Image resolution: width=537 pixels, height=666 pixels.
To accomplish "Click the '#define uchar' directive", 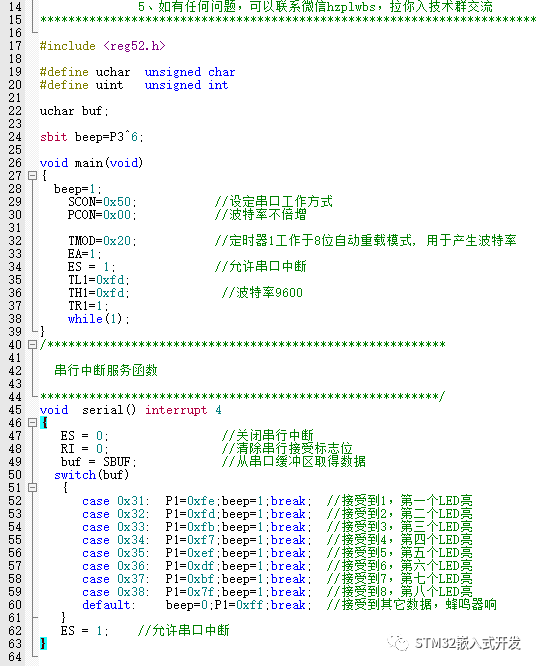I will [x=85, y=72].
